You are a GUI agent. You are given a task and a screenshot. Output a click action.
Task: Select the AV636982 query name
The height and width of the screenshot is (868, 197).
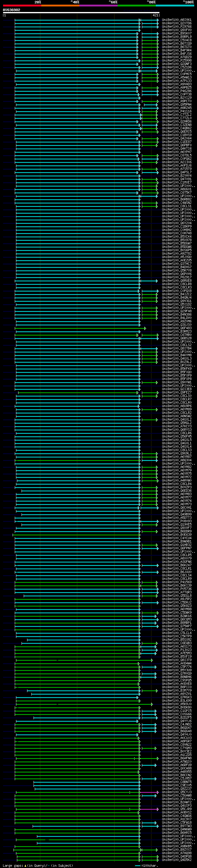tap(11, 10)
